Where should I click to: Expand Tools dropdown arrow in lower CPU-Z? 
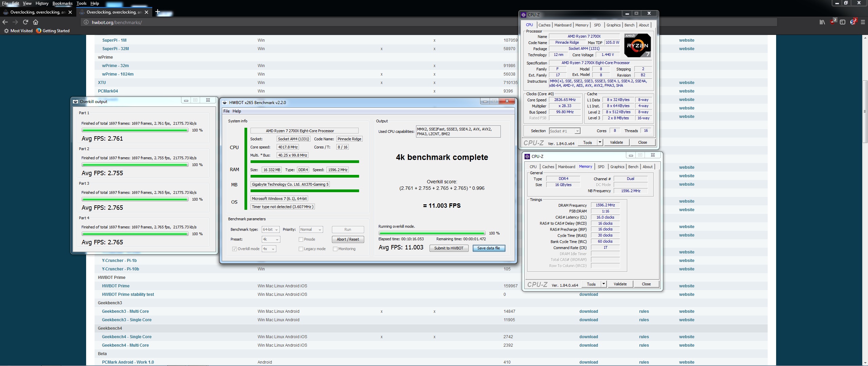(604, 284)
